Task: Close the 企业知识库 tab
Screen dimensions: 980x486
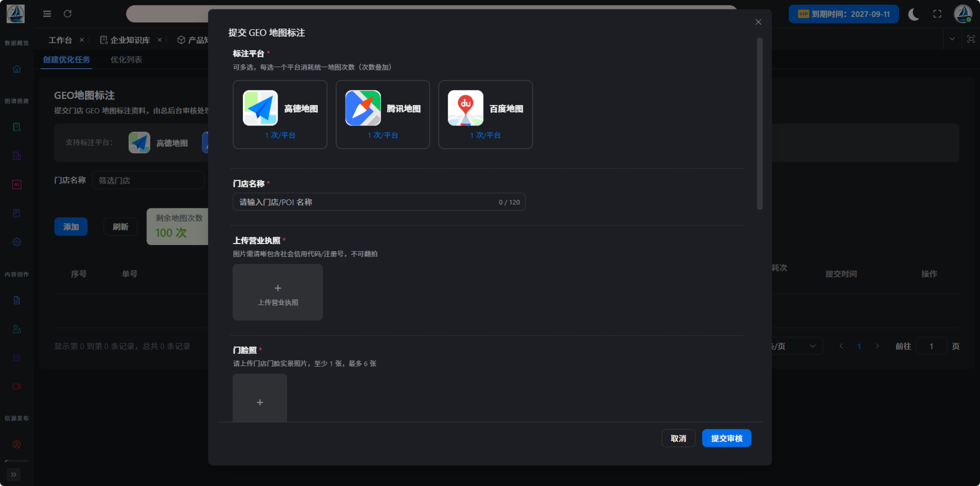Action: tap(160, 40)
